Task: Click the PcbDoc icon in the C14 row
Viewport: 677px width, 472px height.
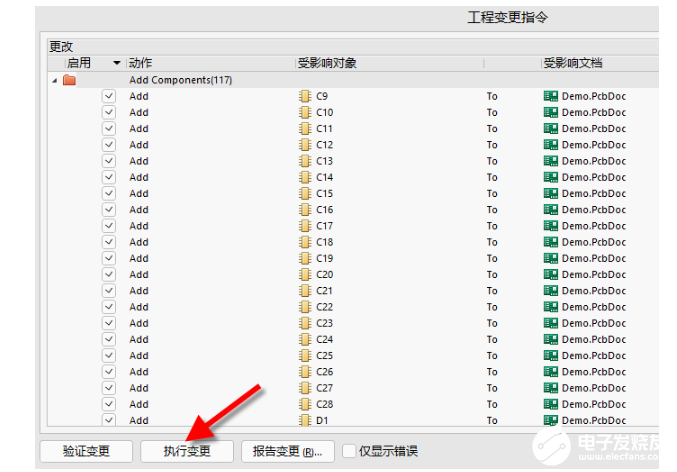Action: pos(550,177)
